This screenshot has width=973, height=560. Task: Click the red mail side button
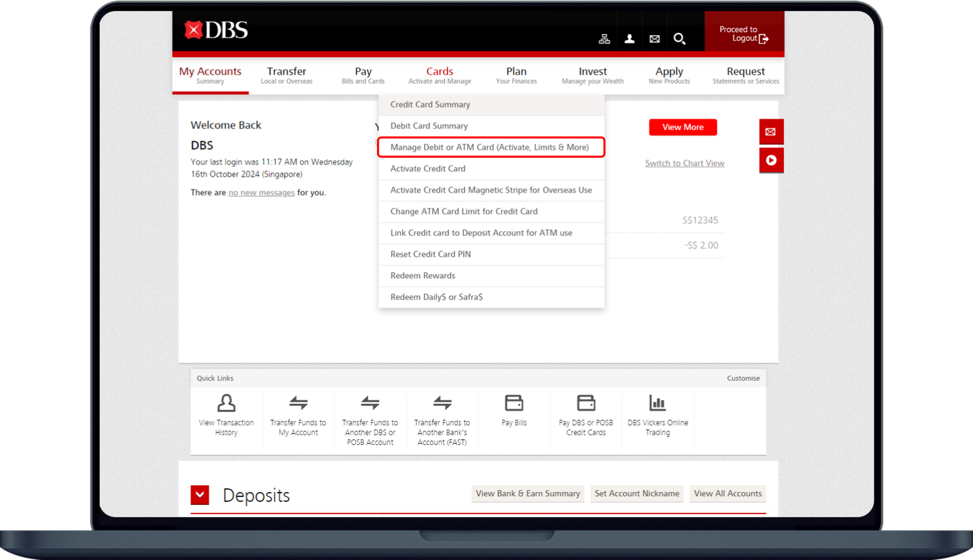[x=771, y=132]
